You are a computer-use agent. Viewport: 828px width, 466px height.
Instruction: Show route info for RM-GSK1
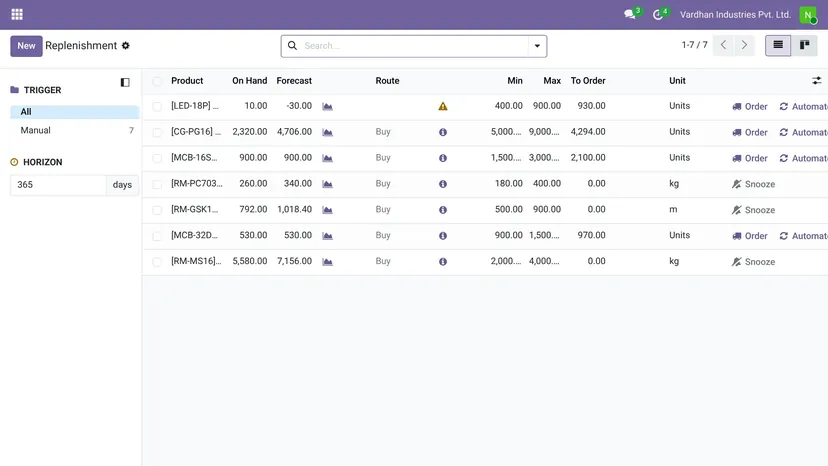443,210
